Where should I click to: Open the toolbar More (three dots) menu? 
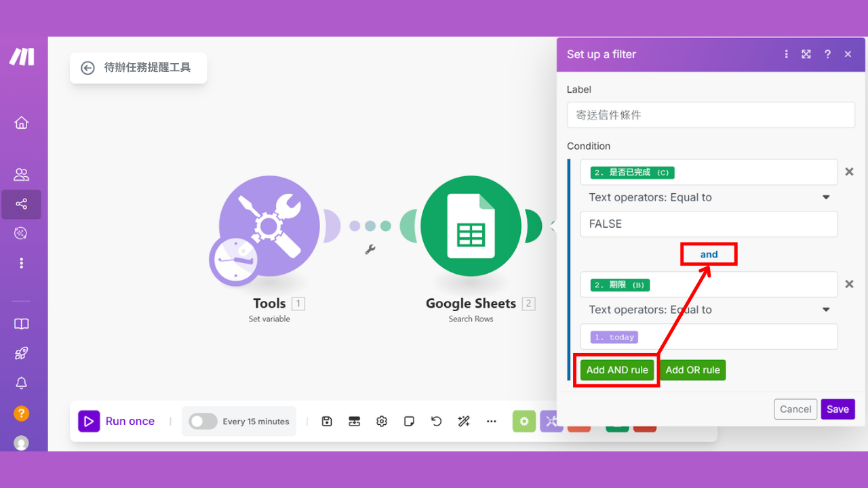click(492, 422)
